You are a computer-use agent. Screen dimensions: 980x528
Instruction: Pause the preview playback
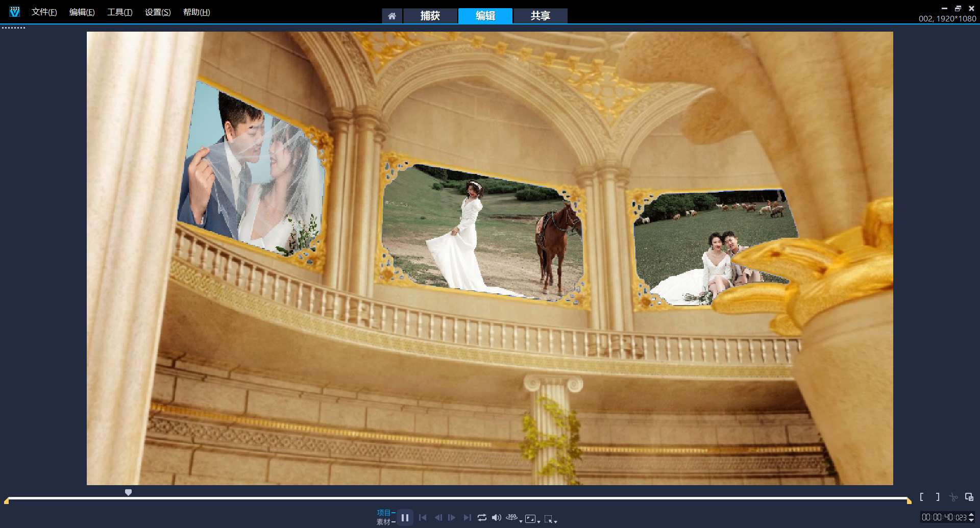point(405,518)
